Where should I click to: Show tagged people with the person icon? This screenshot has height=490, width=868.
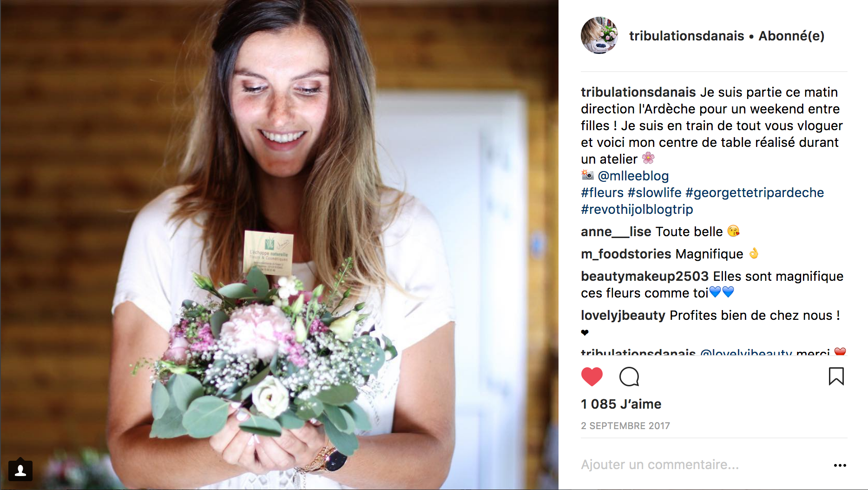click(x=20, y=470)
